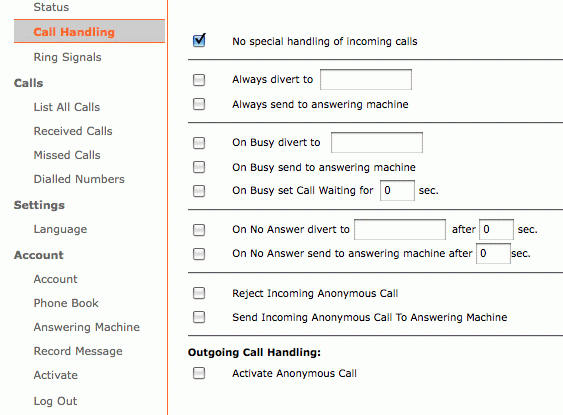Check Reject Incoming Anonymous Call

[x=199, y=293]
